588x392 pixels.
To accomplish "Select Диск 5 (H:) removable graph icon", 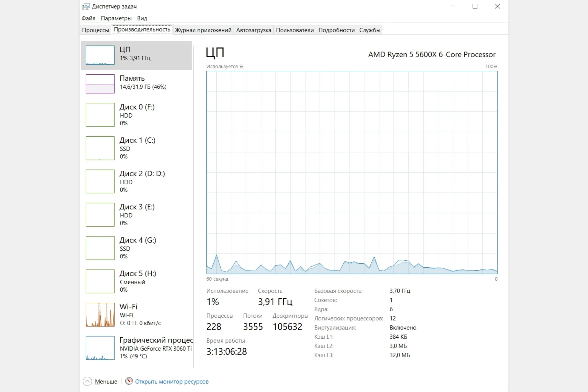I will click(x=100, y=281).
